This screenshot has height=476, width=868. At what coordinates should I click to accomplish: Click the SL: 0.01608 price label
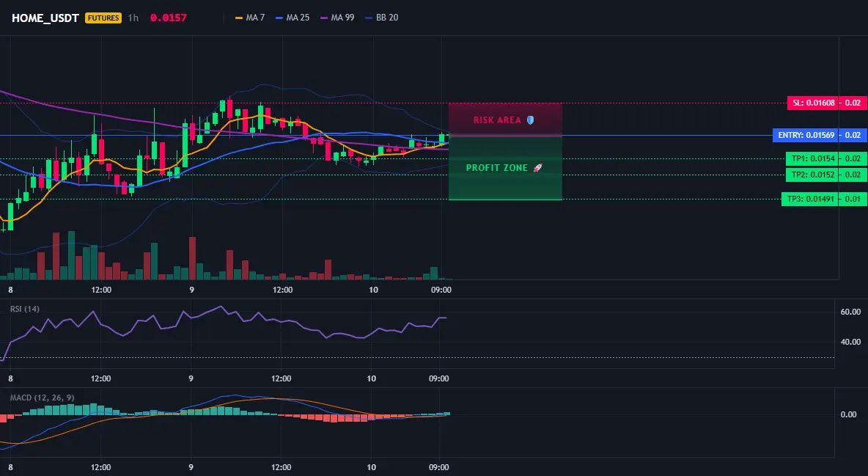click(x=812, y=103)
